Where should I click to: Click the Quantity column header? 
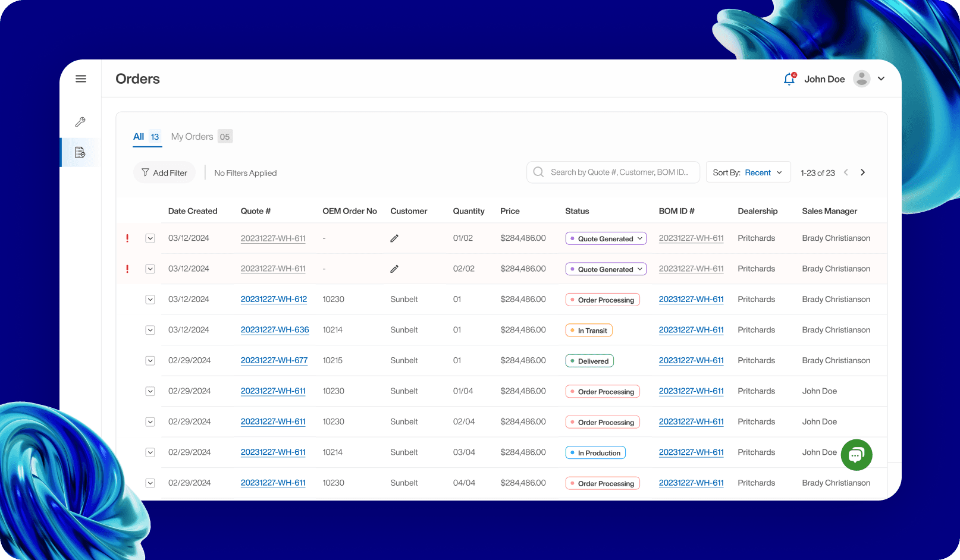(x=469, y=211)
